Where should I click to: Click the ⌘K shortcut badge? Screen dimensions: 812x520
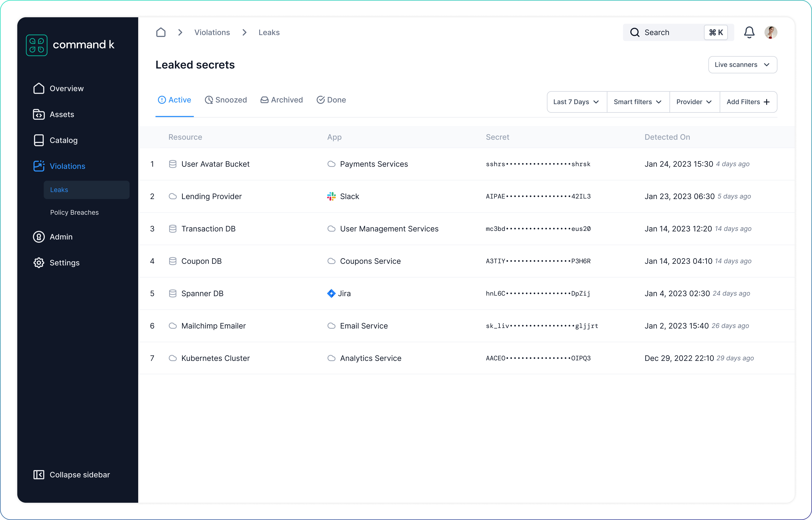point(716,32)
